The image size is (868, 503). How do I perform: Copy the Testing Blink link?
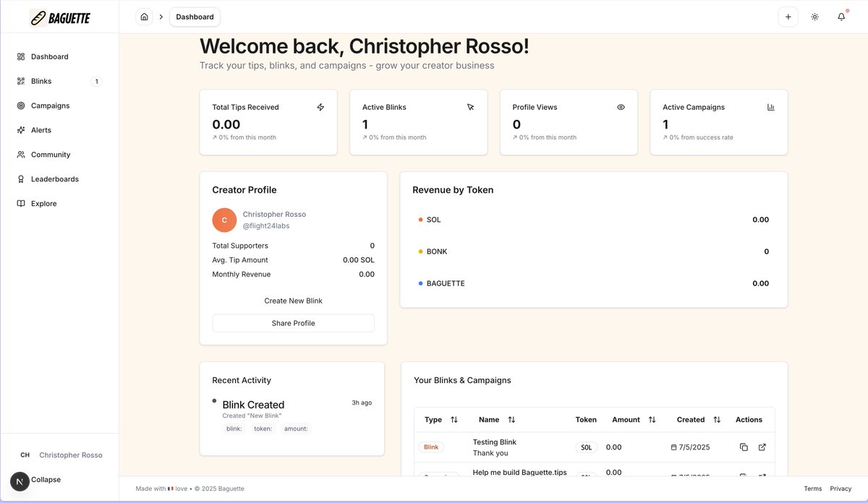click(x=744, y=447)
